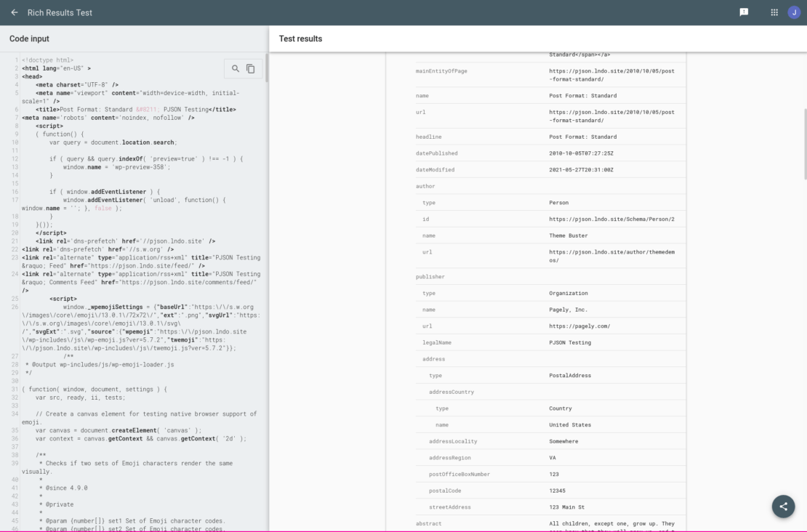This screenshot has height=532, width=807.
Task: Click the publisher property label
Action: click(430, 277)
